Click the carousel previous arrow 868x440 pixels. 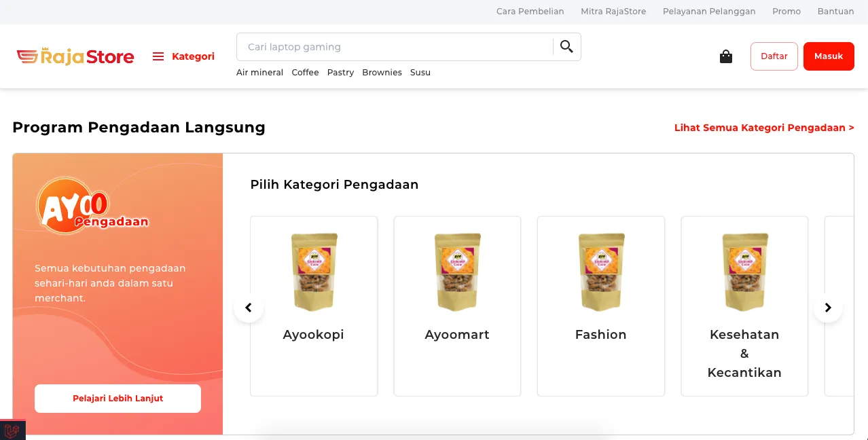[249, 308]
